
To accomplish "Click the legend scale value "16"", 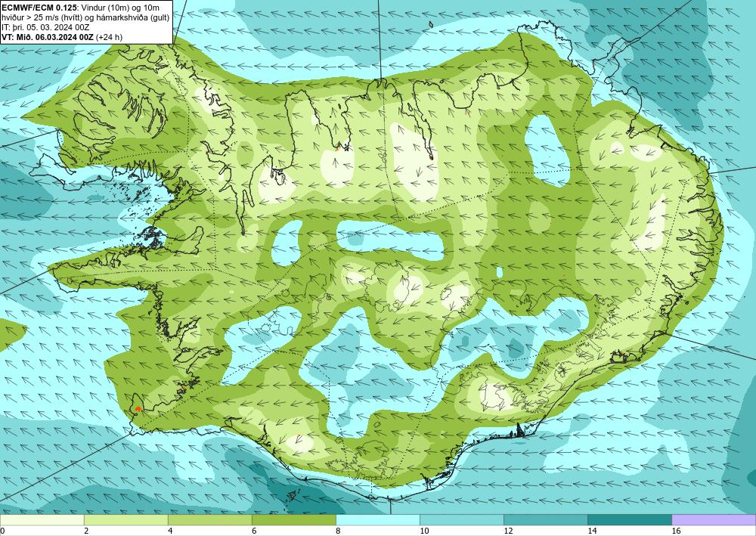I will pyautogui.click(x=676, y=531).
